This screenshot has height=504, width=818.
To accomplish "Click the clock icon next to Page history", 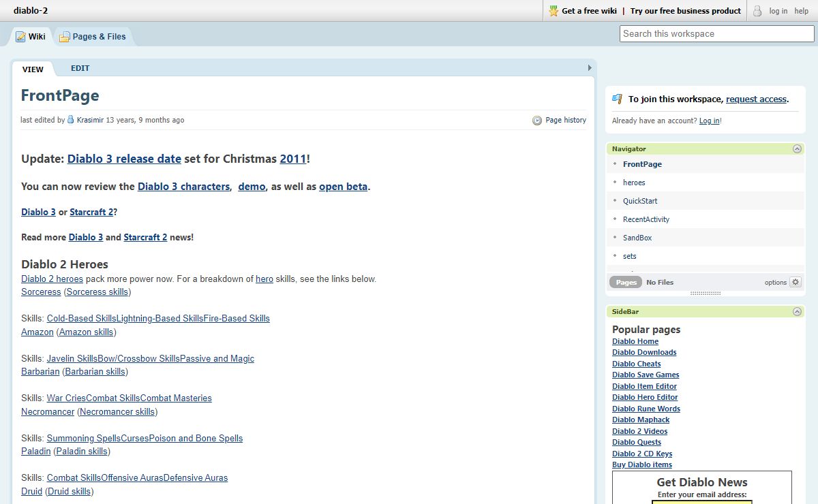I will click(537, 120).
